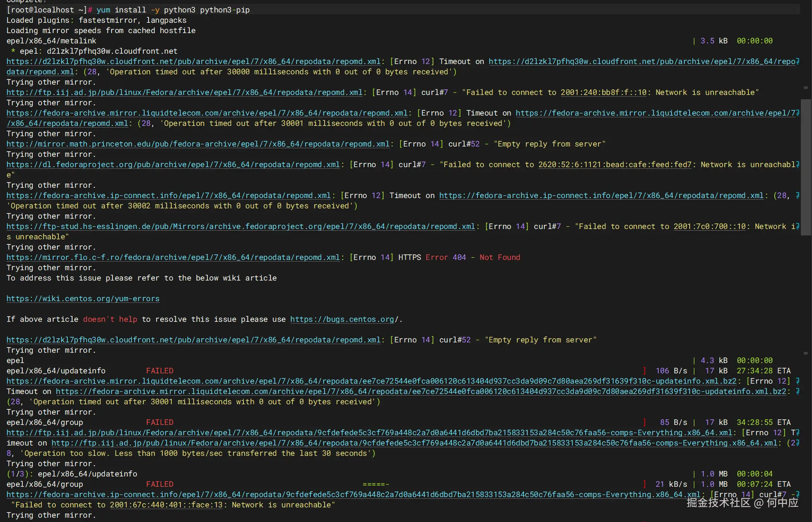Open liquidtelecom updateinfo.xml.bz2 link before 'Errno 12'

[371, 381]
